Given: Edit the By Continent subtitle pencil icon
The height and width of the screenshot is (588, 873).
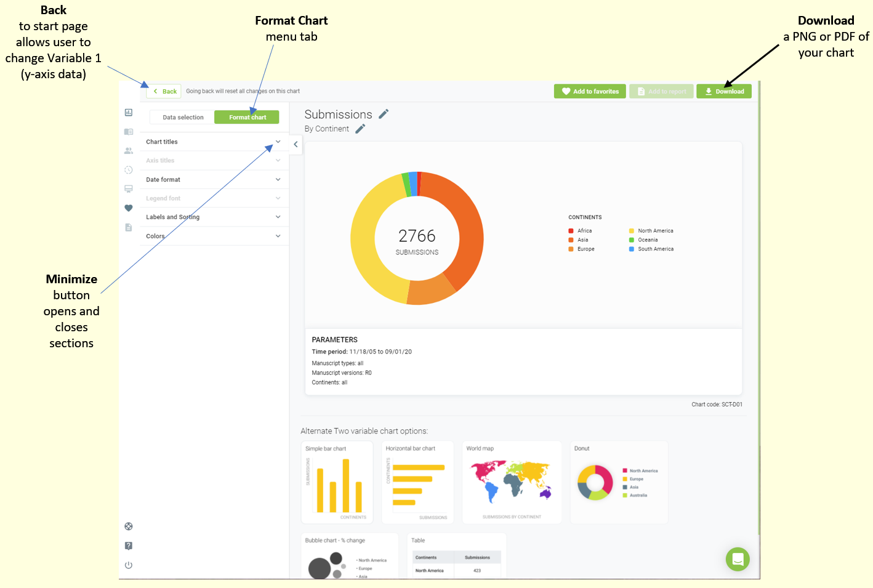Looking at the screenshot, I should coord(360,129).
